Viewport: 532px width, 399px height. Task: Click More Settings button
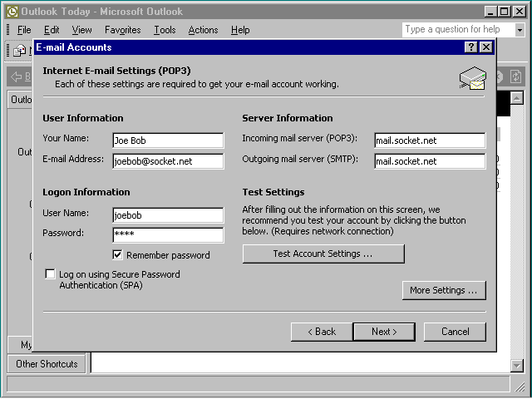point(444,290)
